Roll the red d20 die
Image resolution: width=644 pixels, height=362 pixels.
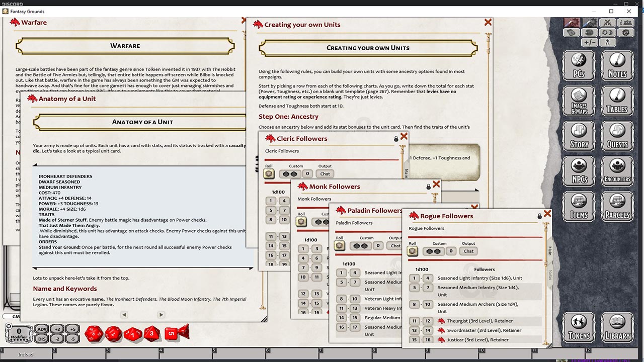click(94, 333)
